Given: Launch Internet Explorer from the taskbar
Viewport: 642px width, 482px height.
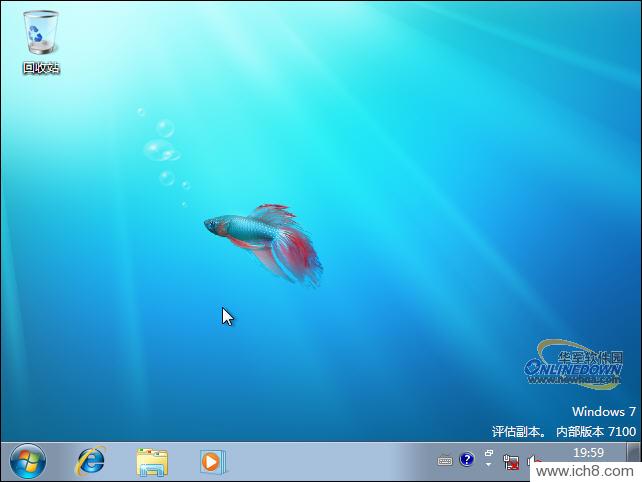Looking at the screenshot, I should (90, 462).
